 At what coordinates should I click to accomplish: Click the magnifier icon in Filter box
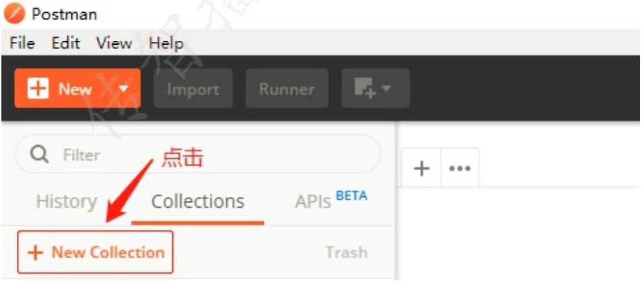click(40, 155)
